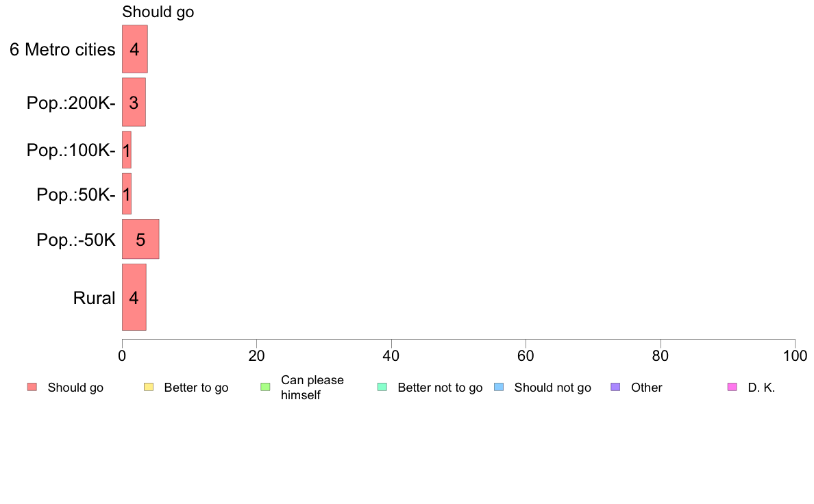Click the Better not to go swatch
The height and width of the screenshot is (504, 814).
pos(382,387)
